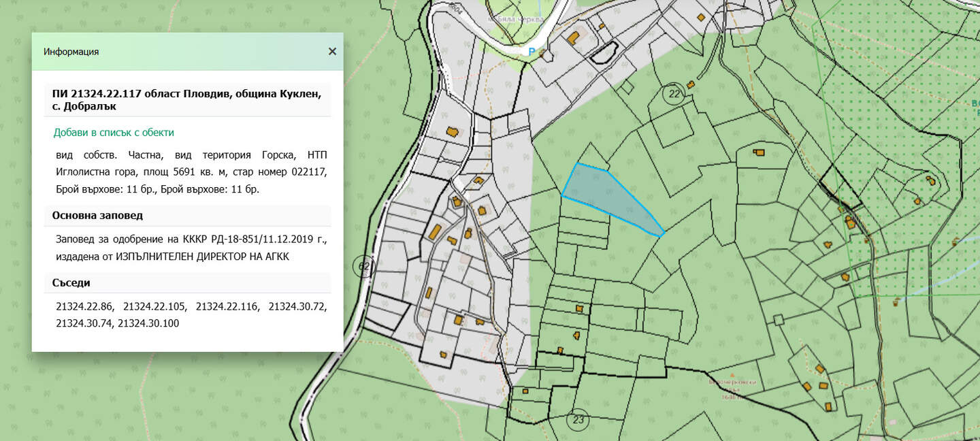
Task: Select neighbor parcel number 21324.30.100
Action: [148, 323]
